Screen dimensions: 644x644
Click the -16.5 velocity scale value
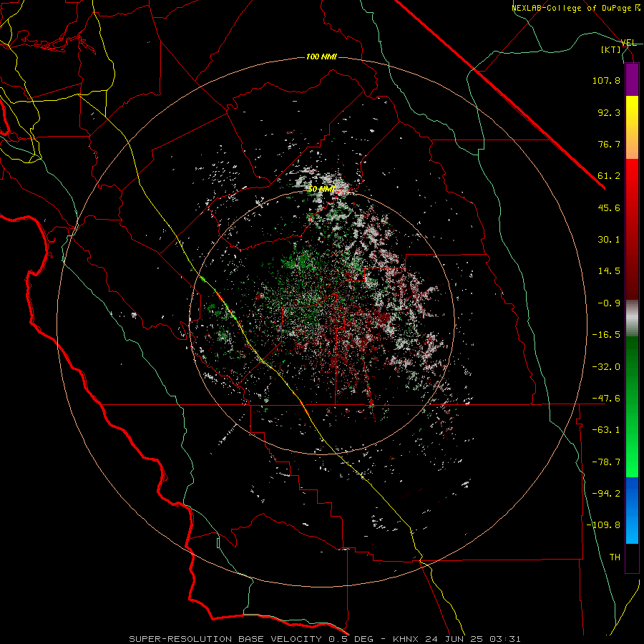click(x=606, y=335)
